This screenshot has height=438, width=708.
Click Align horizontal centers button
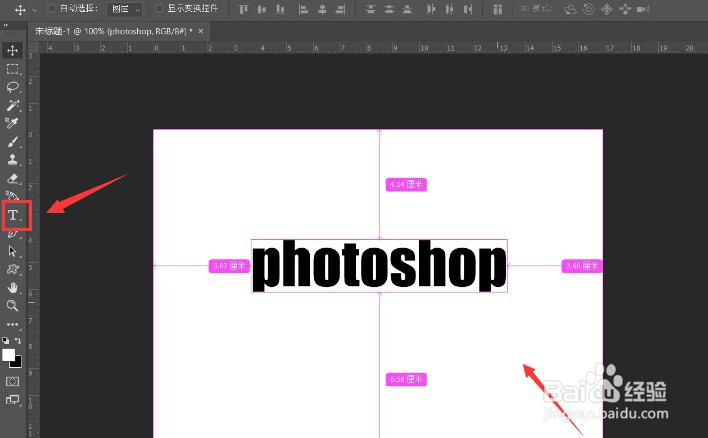[x=322, y=9]
